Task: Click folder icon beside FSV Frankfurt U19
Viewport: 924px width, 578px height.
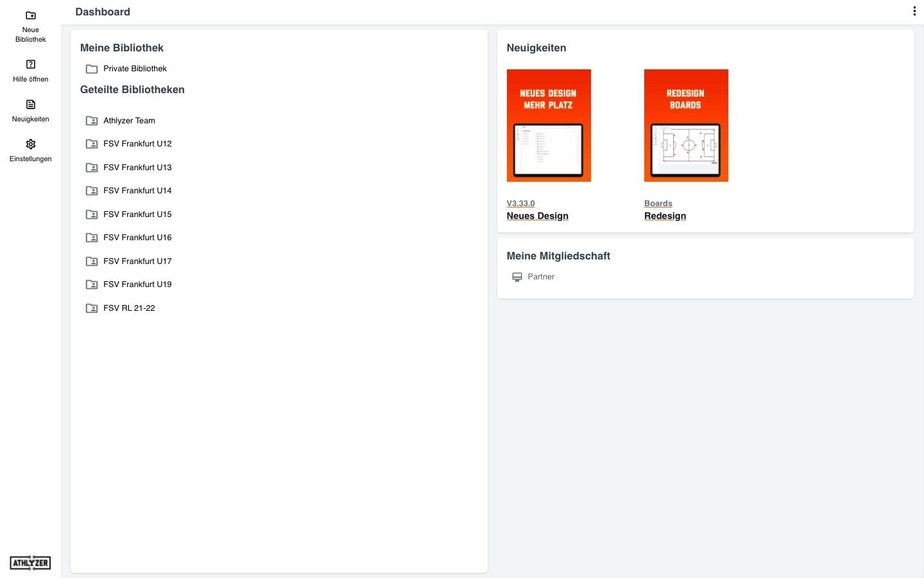Action: click(92, 285)
